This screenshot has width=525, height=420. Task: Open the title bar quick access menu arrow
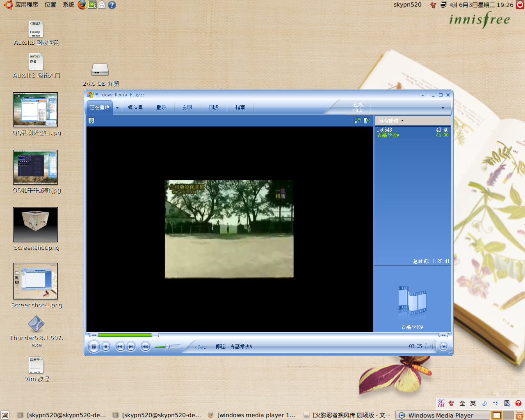(423, 95)
